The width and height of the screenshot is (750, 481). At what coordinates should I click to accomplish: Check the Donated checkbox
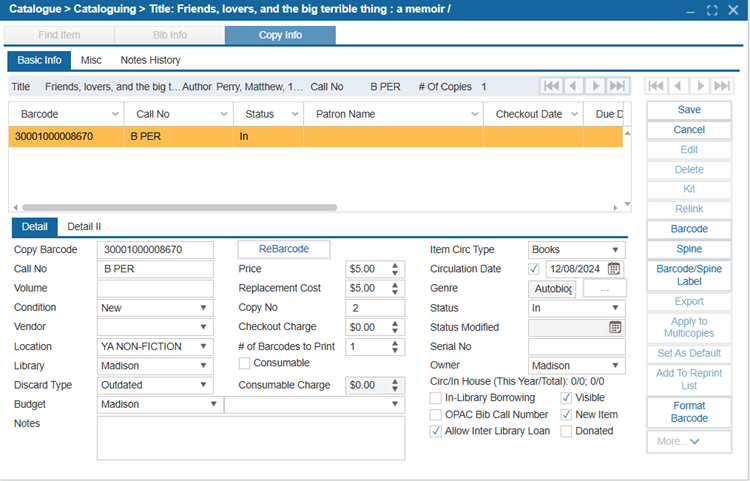(566, 431)
